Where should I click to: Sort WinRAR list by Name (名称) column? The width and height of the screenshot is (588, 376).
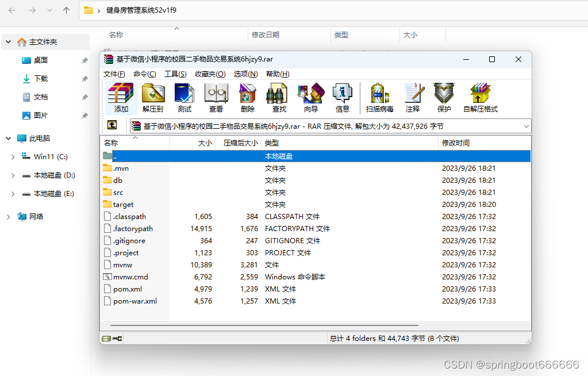tap(135, 143)
